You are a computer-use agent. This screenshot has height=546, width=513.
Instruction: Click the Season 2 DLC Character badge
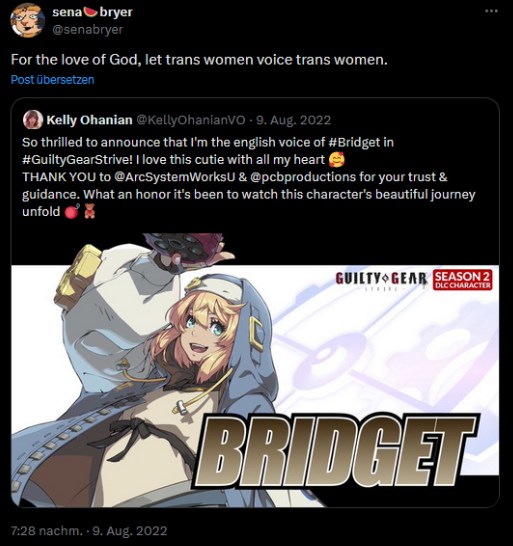point(463,280)
